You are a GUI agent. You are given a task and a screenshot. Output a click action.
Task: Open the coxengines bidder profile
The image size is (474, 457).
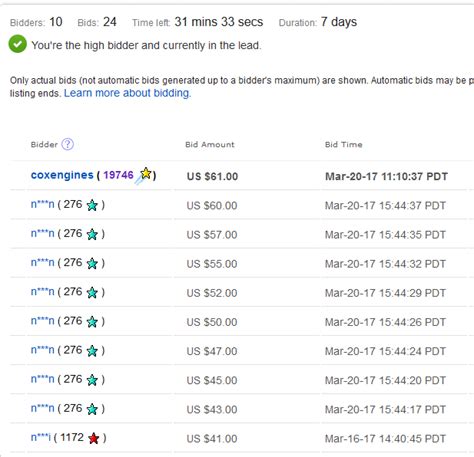pos(62,175)
